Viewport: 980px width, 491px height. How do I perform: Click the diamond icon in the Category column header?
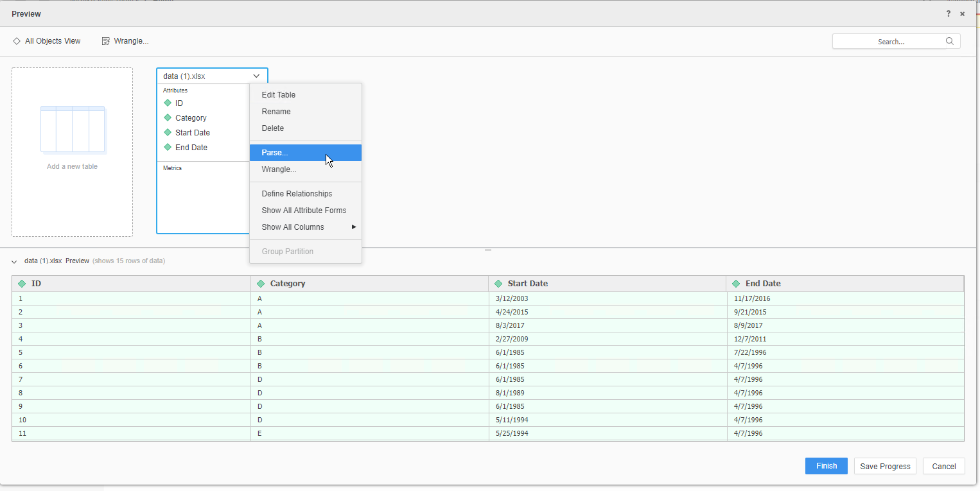click(x=261, y=283)
